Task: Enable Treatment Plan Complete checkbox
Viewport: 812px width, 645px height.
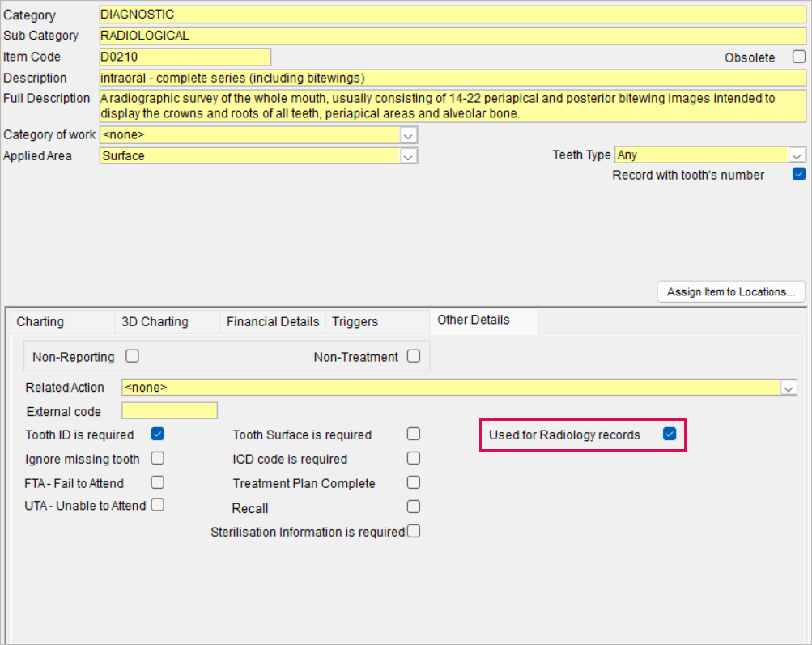Action: pyautogui.click(x=413, y=482)
